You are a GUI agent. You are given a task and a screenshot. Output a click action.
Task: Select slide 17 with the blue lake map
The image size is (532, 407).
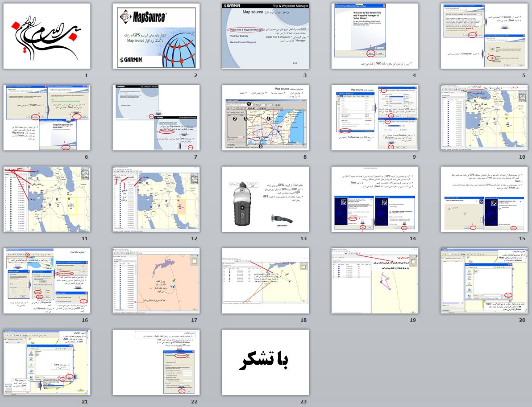156,280
